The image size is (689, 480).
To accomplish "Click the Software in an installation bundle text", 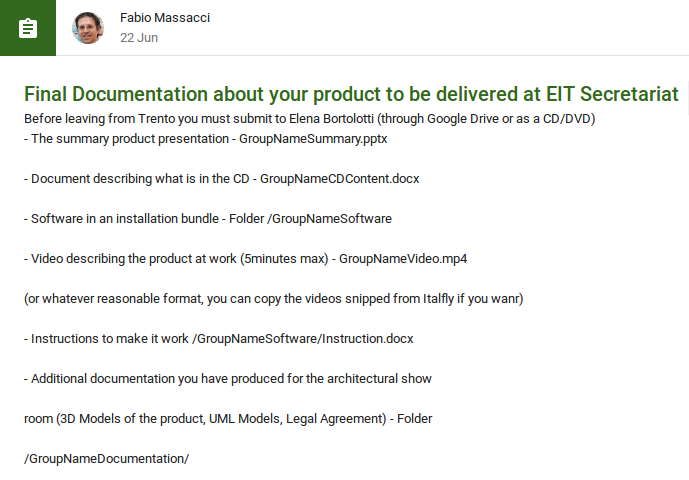I will 125,219.
